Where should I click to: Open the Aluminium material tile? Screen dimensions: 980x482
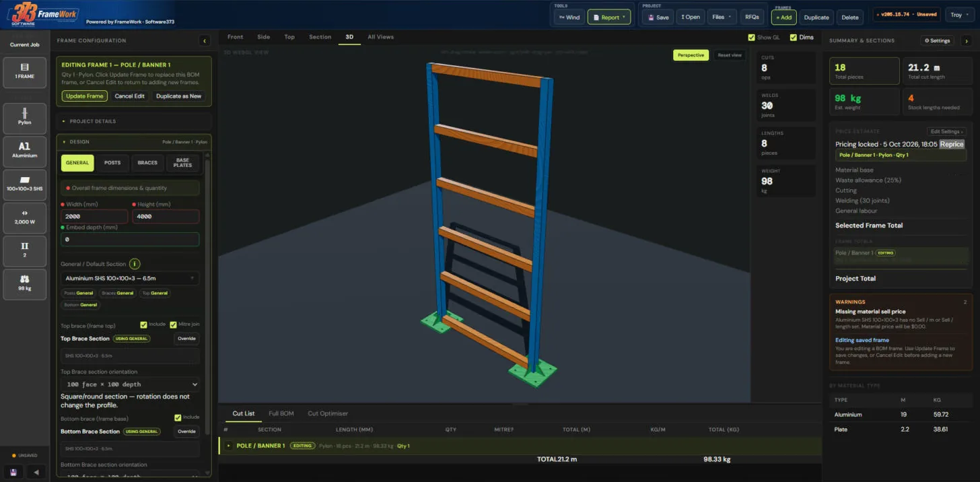point(24,151)
